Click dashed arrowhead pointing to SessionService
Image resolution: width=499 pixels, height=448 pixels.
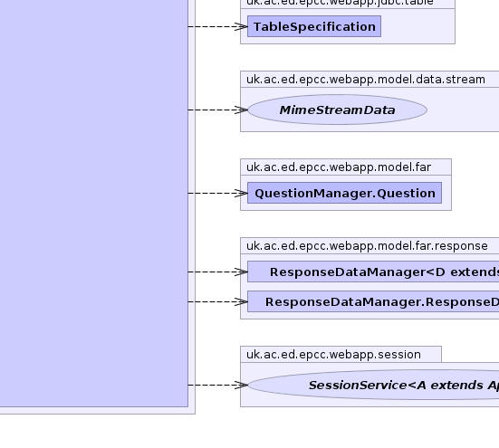click(241, 385)
